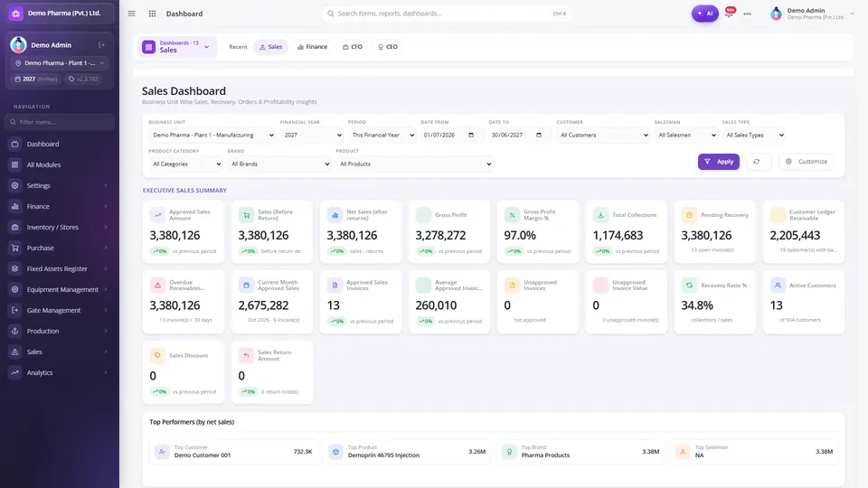
Task: Open the Sales Type dropdown
Action: coord(754,135)
